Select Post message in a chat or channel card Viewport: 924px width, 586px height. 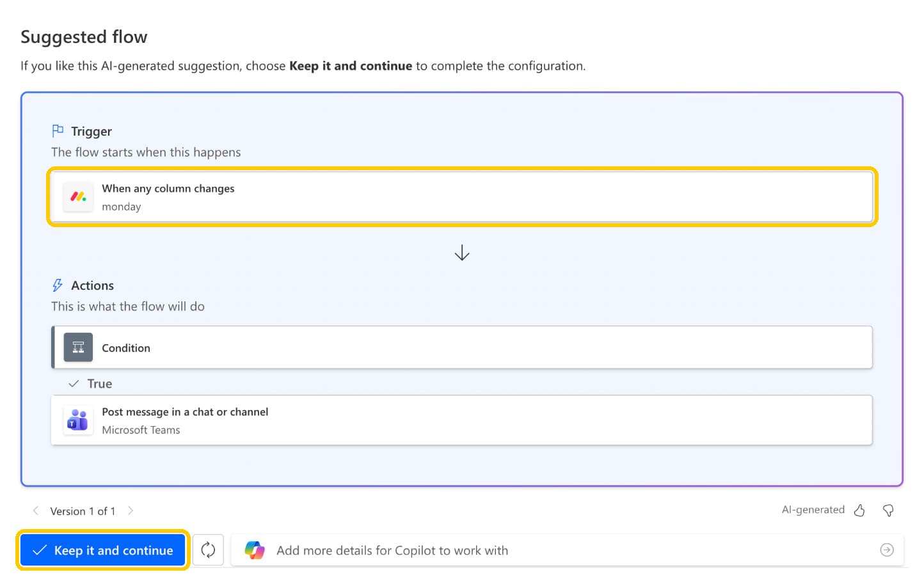click(x=462, y=420)
